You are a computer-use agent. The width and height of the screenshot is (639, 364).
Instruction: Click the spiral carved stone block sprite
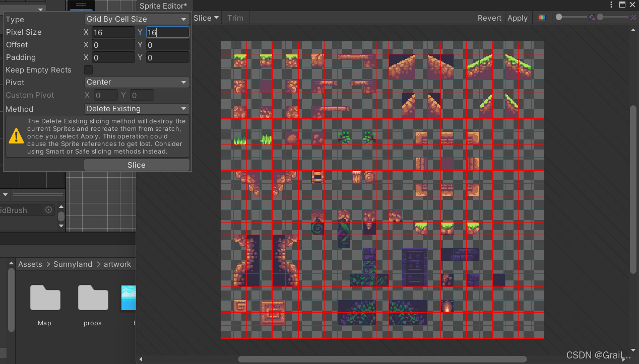pyautogui.click(x=273, y=312)
